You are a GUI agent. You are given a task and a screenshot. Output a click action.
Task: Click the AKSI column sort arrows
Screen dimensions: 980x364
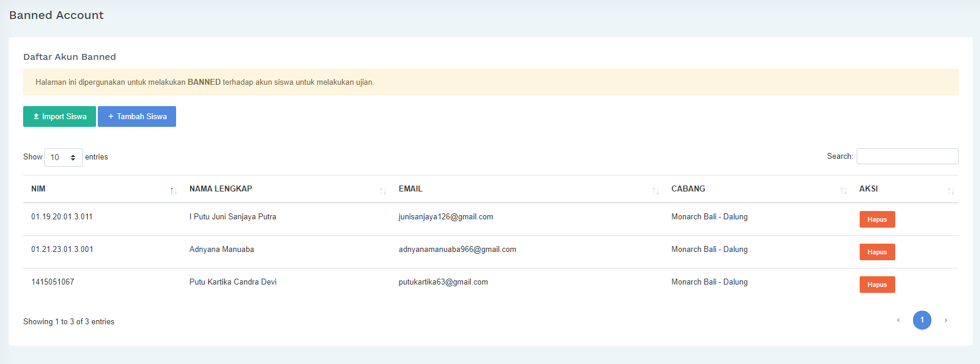(x=950, y=190)
